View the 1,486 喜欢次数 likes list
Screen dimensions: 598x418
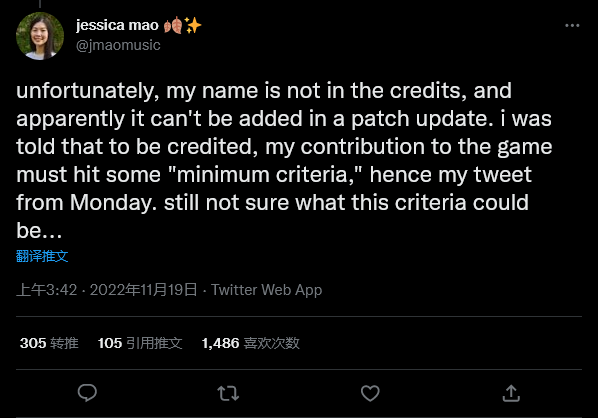tap(251, 343)
